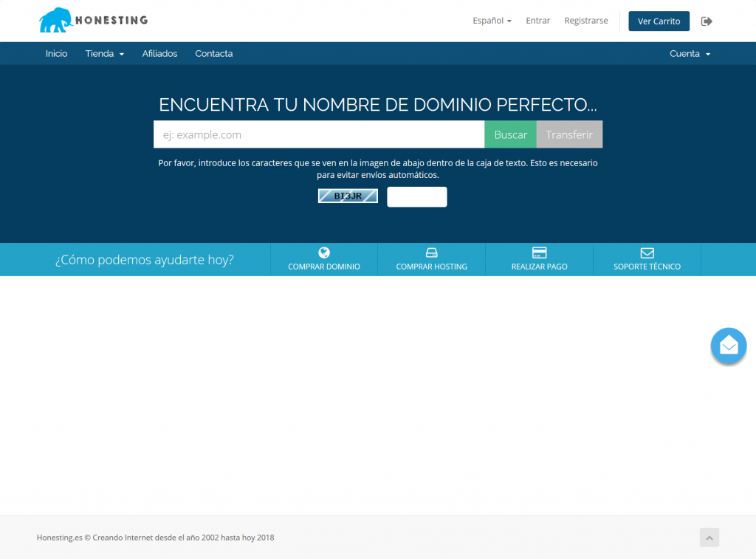Click the envelope icon for Soporte Técnico
This screenshot has width=756, height=559.
(x=647, y=253)
